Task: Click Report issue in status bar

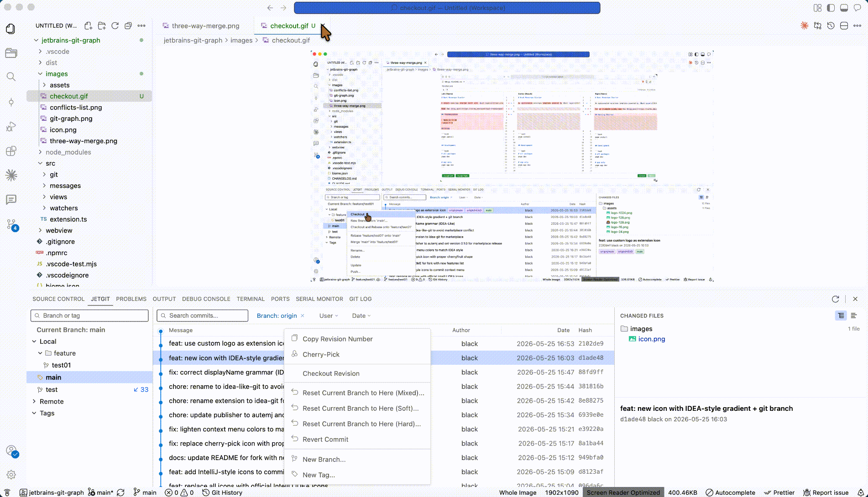Action: 826,492
